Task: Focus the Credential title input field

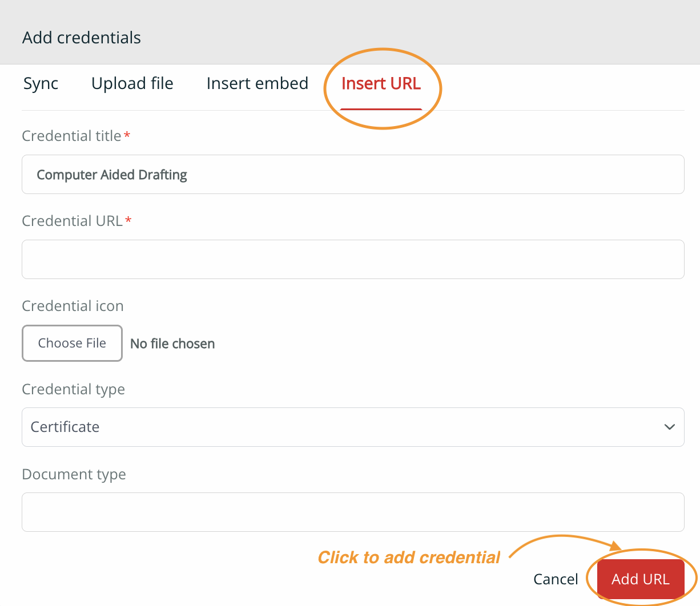Action: [x=353, y=174]
